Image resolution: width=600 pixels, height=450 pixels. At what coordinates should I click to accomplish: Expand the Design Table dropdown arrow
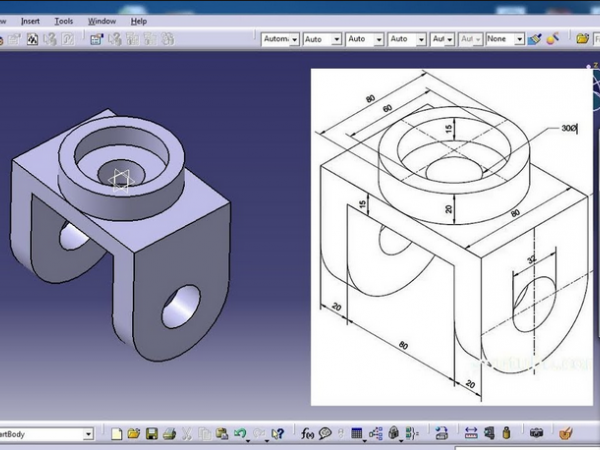pyautogui.click(x=364, y=441)
